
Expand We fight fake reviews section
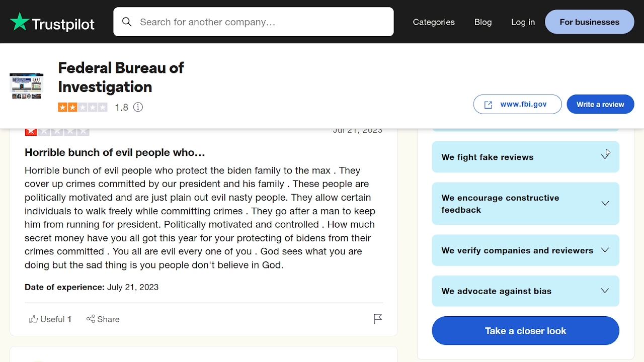coord(605,157)
